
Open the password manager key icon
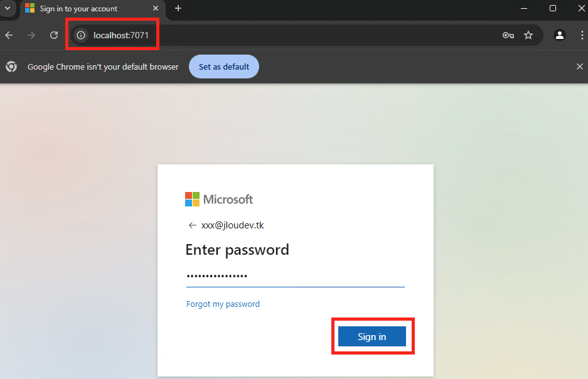click(508, 35)
